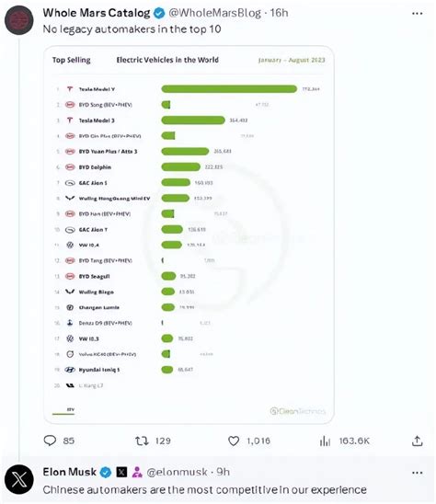
Task: Open the 16h tweet timestamp
Action: [279, 13]
